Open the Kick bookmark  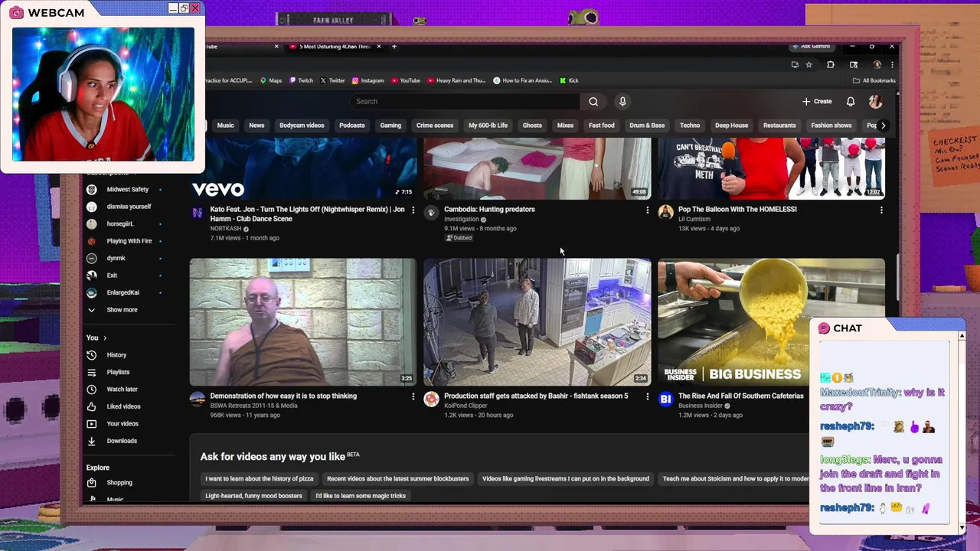(x=569, y=80)
